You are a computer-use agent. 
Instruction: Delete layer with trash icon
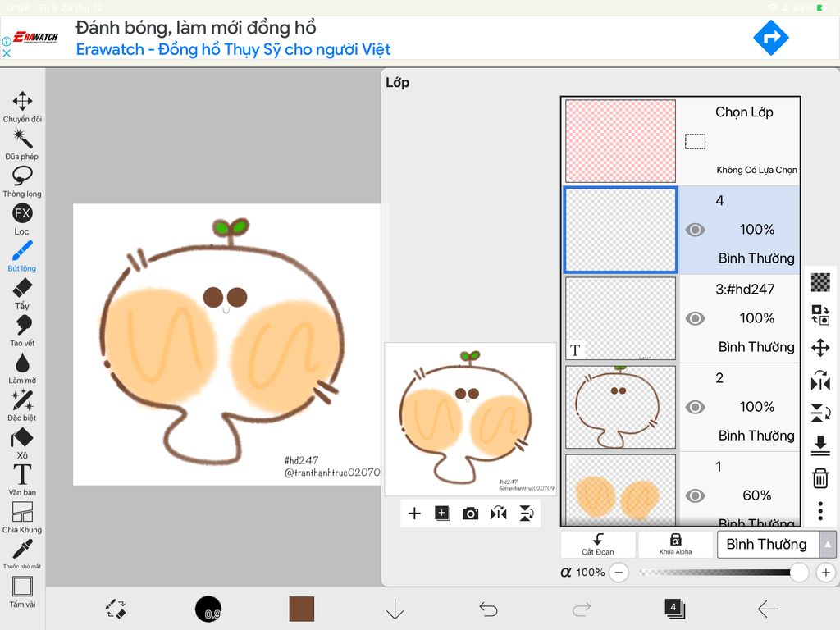[x=820, y=478]
